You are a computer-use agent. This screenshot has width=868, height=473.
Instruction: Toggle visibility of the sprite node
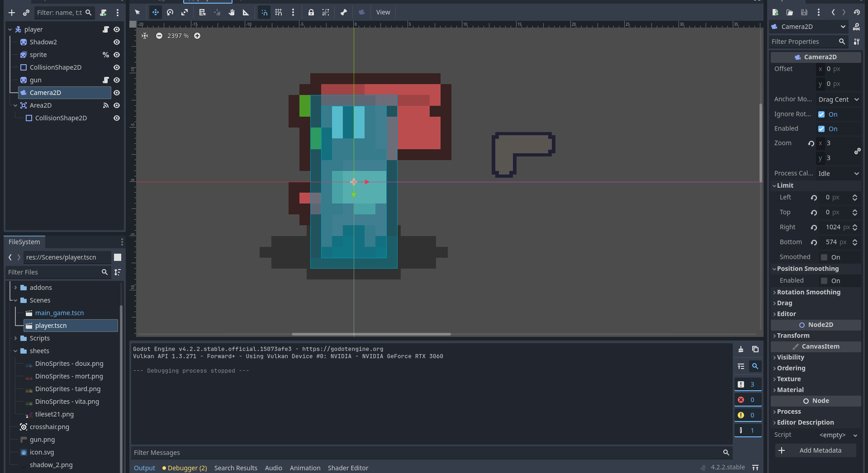point(117,55)
